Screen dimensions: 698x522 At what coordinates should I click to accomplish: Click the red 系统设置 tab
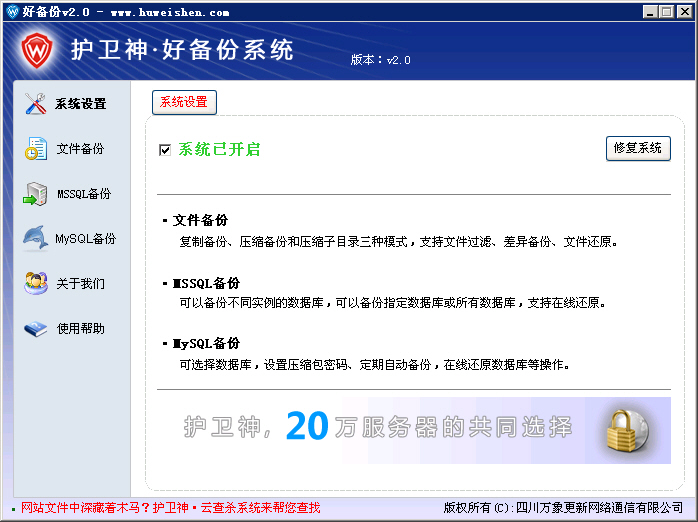pos(184,102)
